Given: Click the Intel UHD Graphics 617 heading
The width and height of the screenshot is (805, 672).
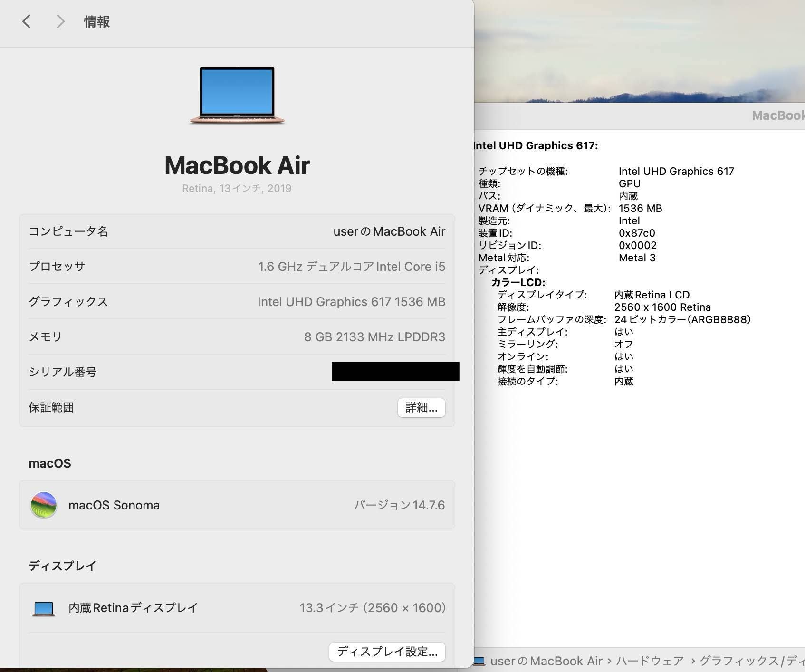Looking at the screenshot, I should tap(536, 146).
